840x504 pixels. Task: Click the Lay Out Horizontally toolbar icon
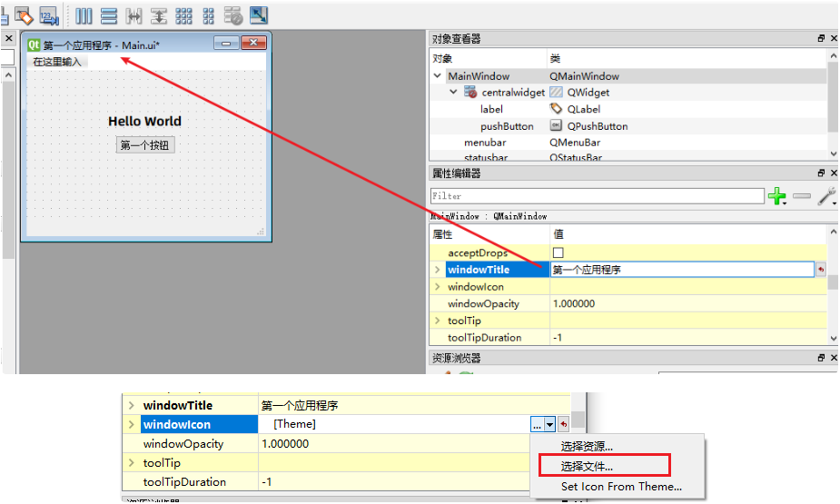pos(84,15)
